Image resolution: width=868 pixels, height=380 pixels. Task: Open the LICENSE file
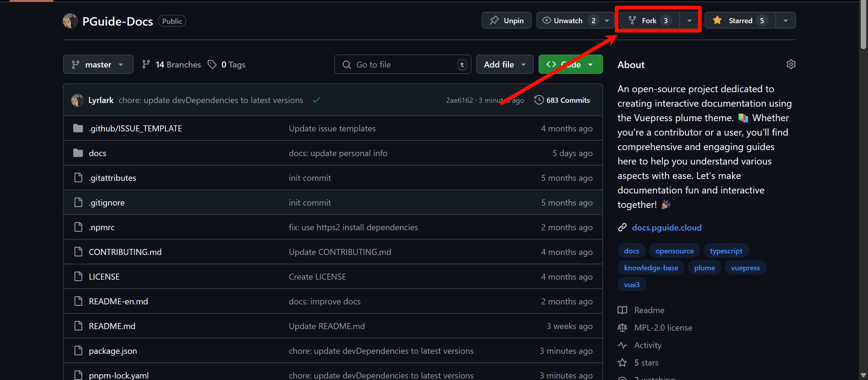104,277
